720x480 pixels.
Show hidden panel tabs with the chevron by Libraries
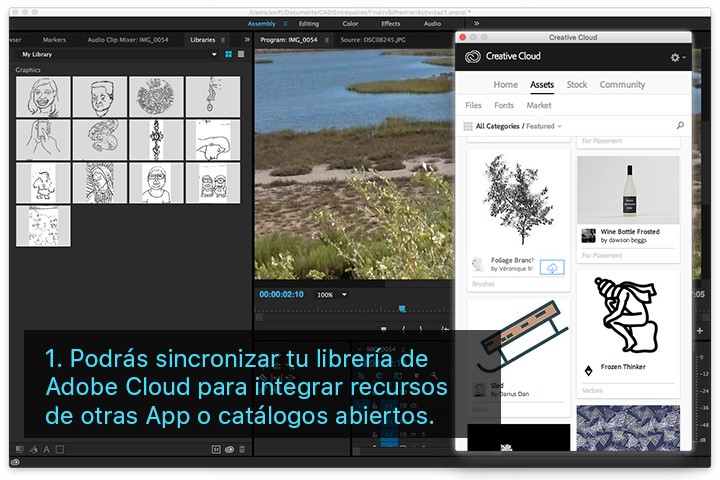click(x=247, y=40)
